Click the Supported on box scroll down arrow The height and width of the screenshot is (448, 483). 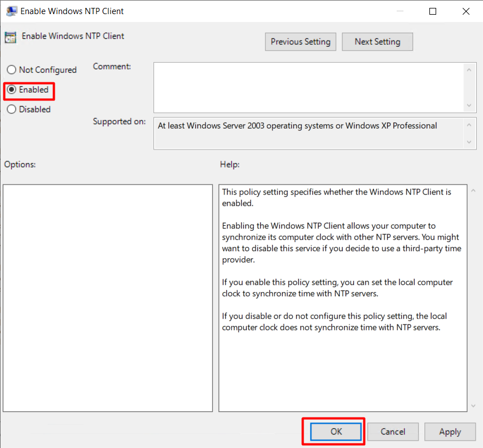tap(469, 142)
